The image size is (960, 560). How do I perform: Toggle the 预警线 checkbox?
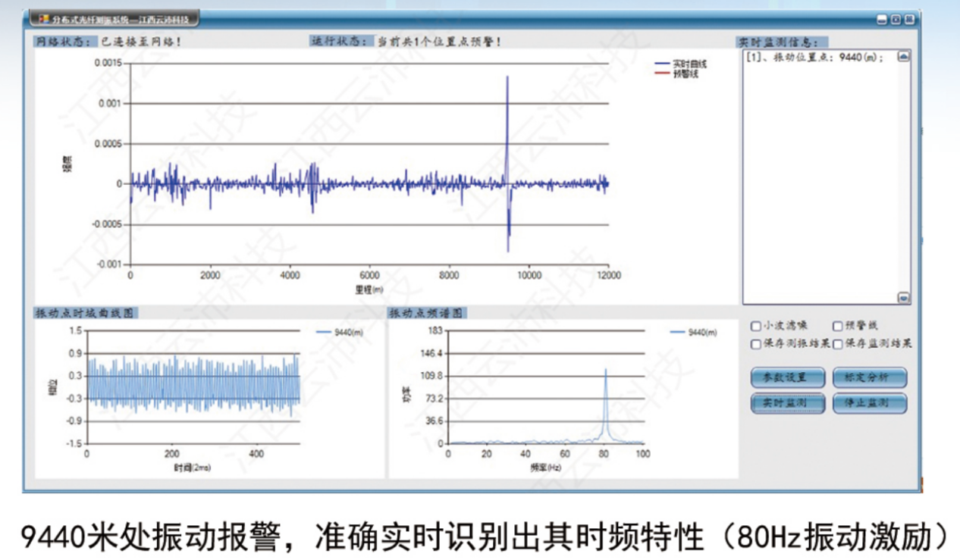(838, 327)
